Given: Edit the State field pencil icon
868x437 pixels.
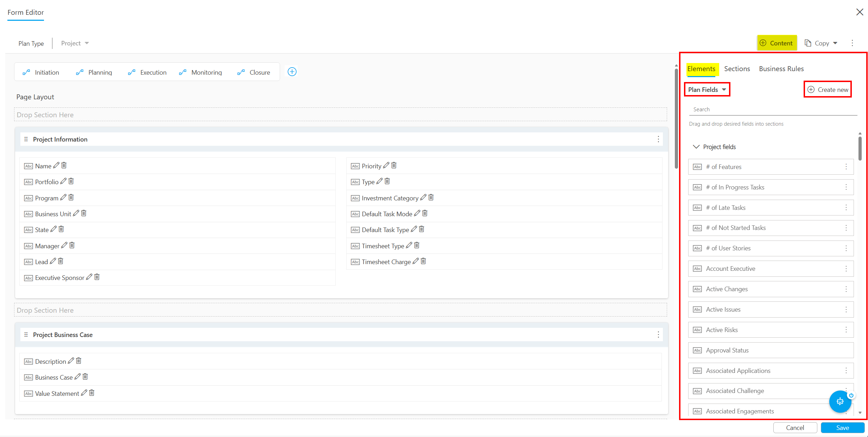Looking at the screenshot, I should coord(53,229).
